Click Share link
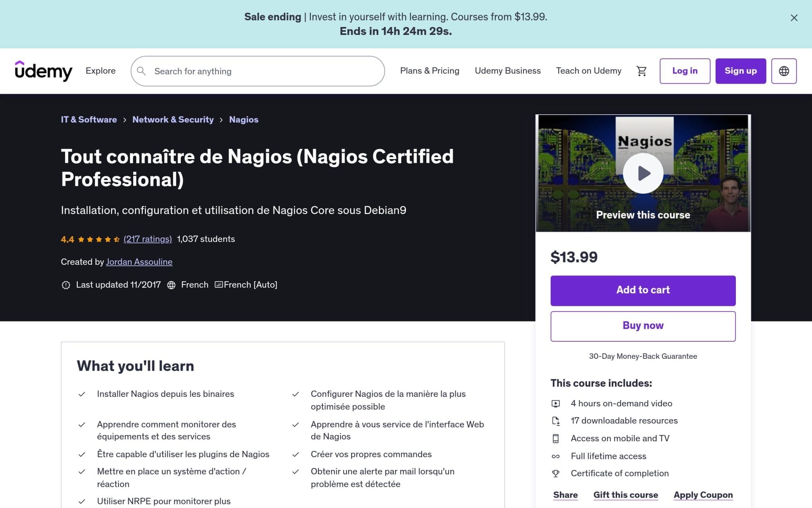This screenshot has width=812, height=508. click(565, 495)
